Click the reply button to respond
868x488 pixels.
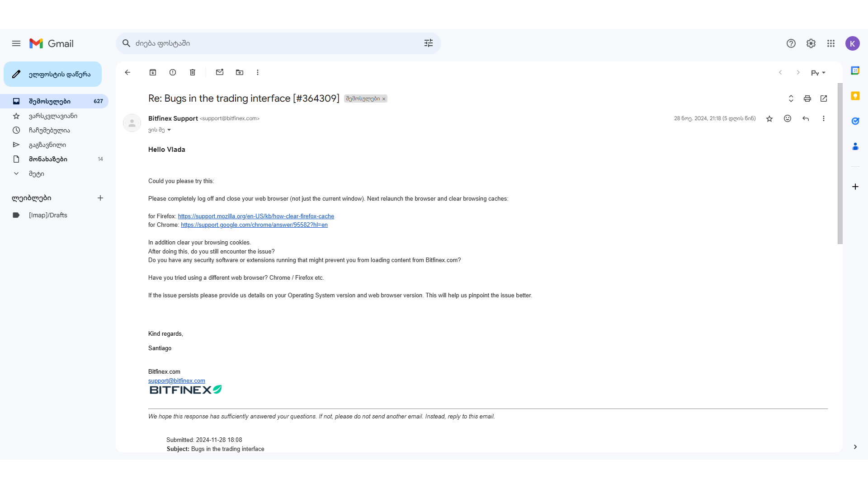806,118
